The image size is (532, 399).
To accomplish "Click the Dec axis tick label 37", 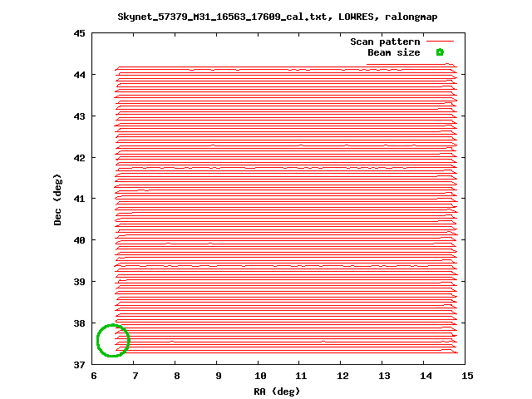I will point(79,365).
